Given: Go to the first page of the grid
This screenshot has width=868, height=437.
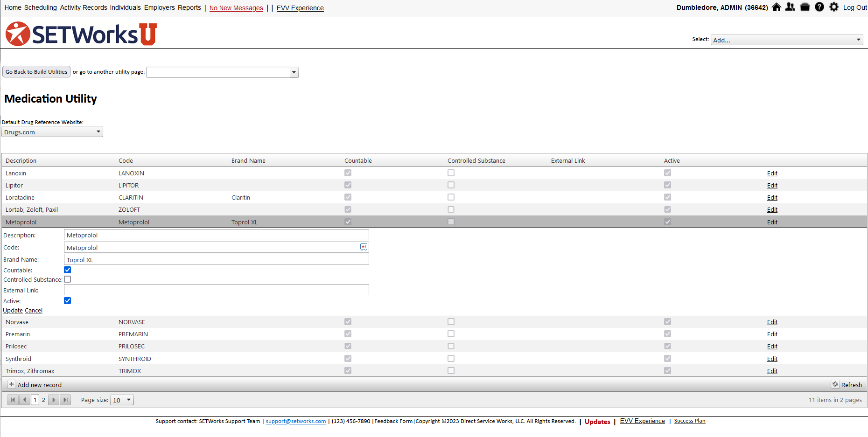Looking at the screenshot, I should pyautogui.click(x=13, y=400).
